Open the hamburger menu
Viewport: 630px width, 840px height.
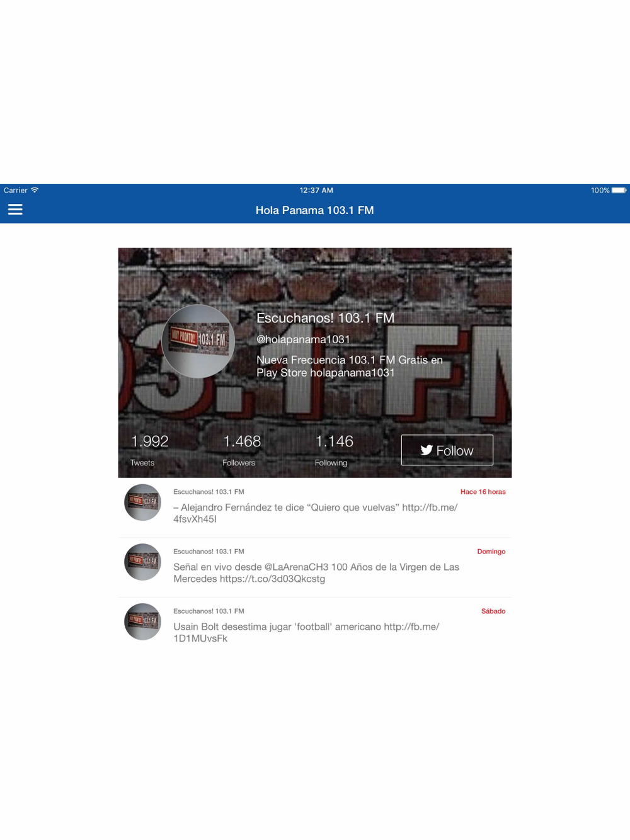point(15,210)
